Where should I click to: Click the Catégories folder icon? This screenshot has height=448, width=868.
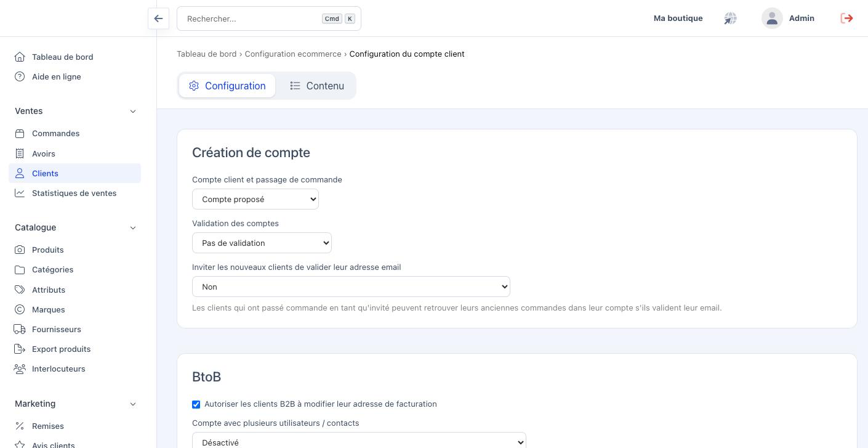click(x=20, y=269)
